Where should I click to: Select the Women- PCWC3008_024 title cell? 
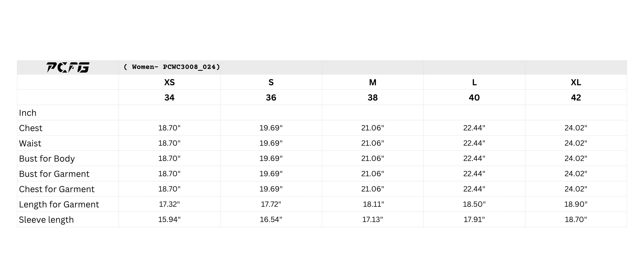pyautogui.click(x=172, y=67)
